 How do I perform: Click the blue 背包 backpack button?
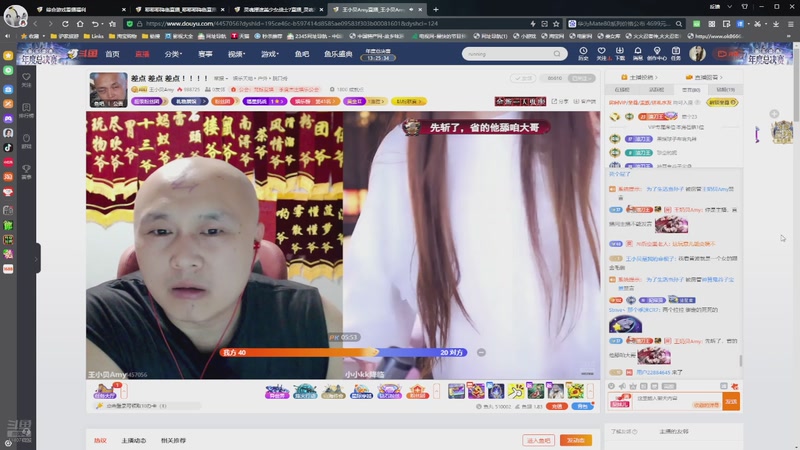(x=583, y=407)
